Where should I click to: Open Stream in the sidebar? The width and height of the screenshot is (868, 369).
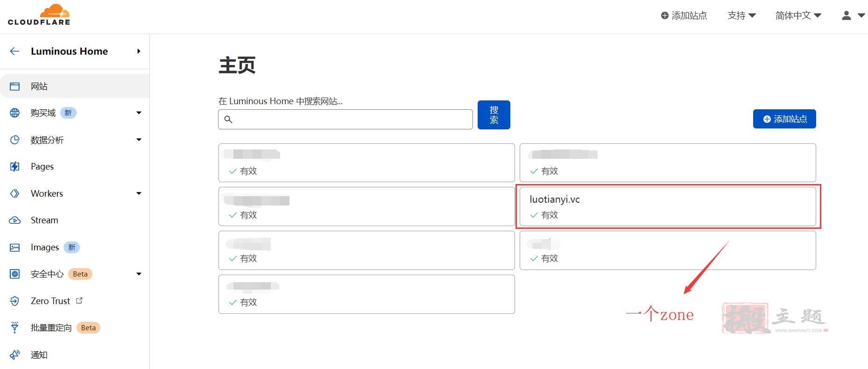(x=44, y=220)
